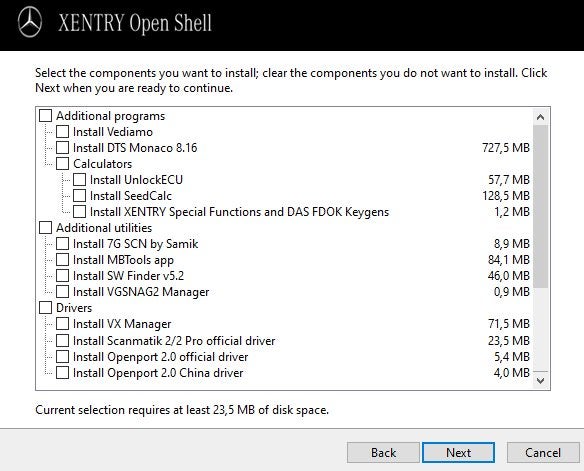This screenshot has width=584, height=471.
Task: Check Install 7G SCN by Samik
Action: point(62,244)
